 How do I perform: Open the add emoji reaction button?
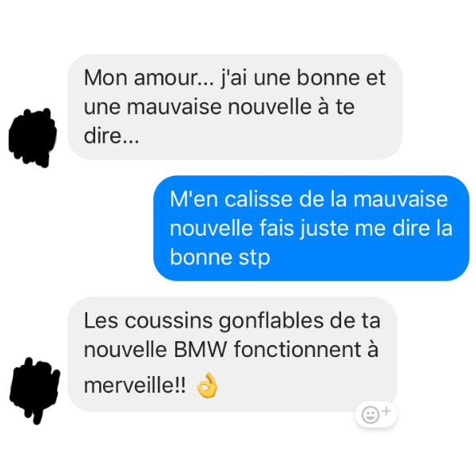376,414
